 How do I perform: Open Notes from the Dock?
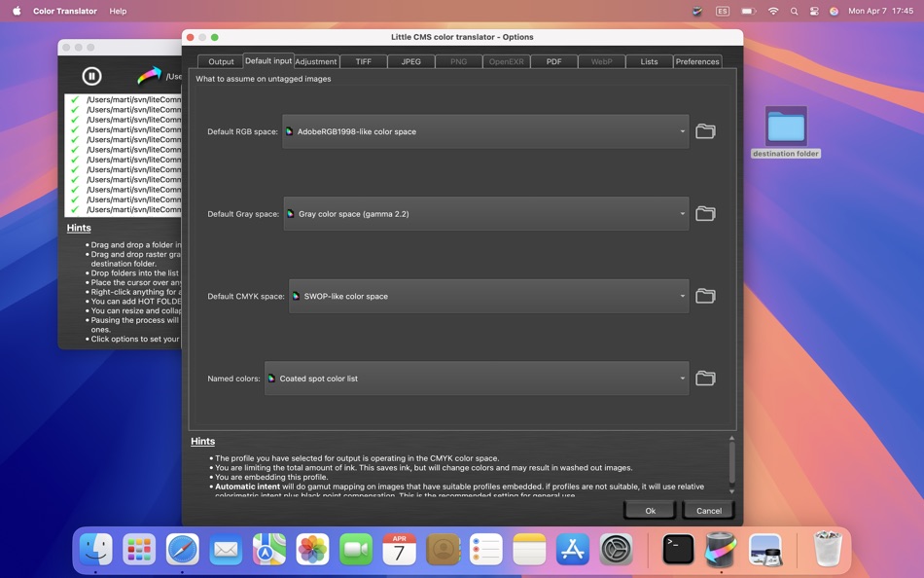tap(529, 550)
